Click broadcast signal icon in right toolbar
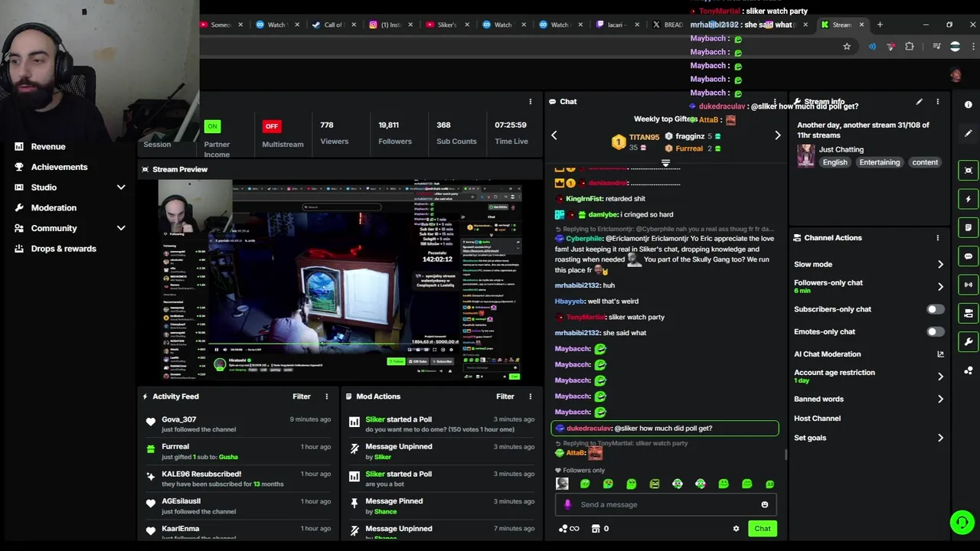 (969, 285)
